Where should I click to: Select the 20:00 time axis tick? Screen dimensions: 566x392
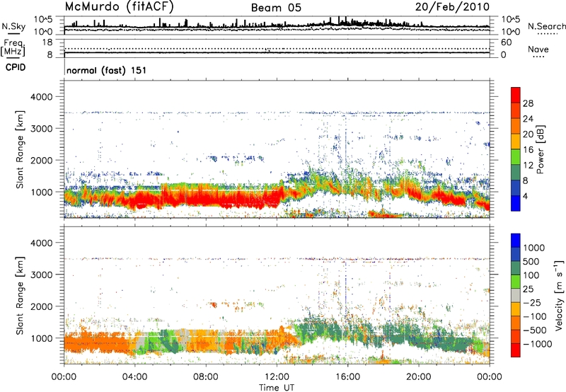[418, 377]
